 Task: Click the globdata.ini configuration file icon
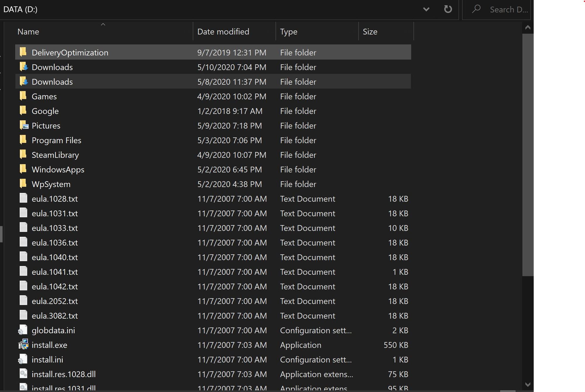(23, 330)
